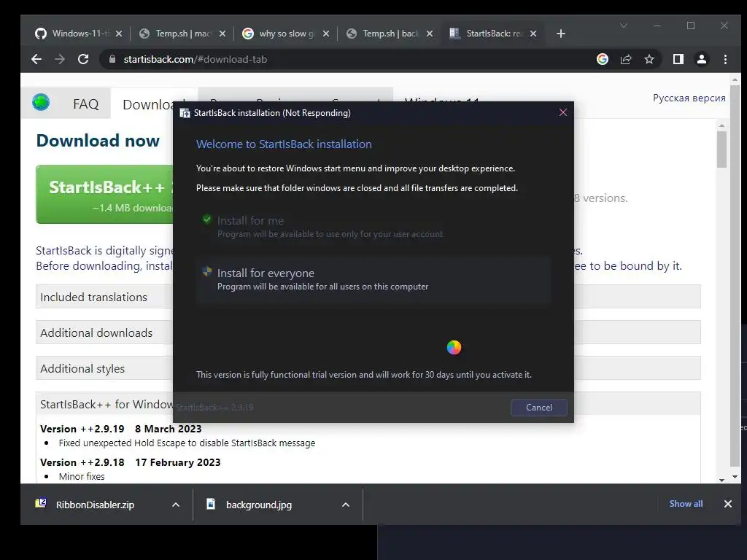747x560 pixels.
Task: Click the green globe site logo
Action: pos(41,102)
